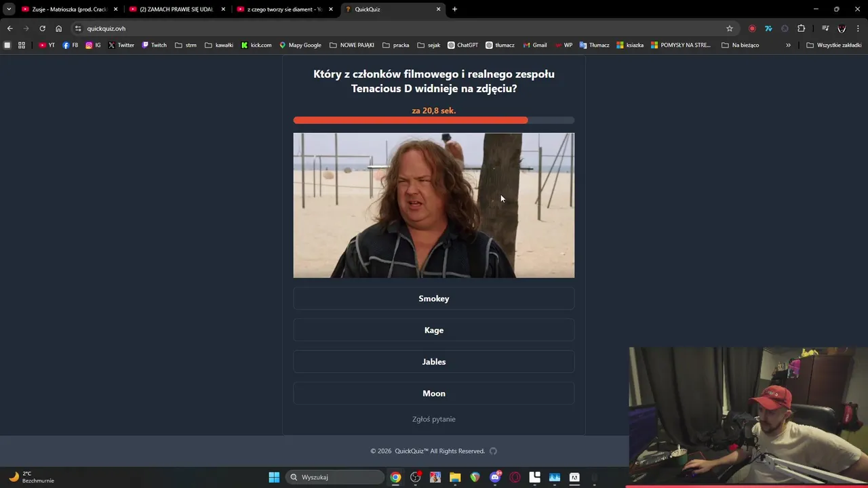Reload the current page
This screenshot has height=488, width=868.
[42, 28]
